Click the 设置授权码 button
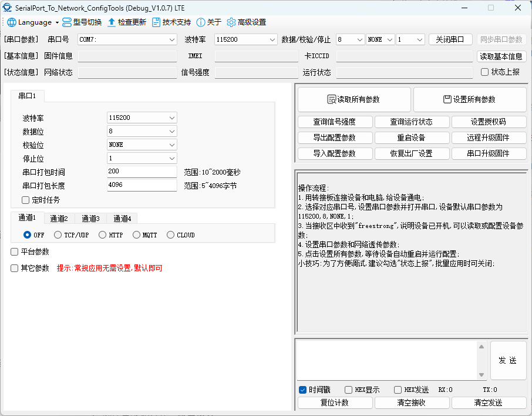The width and height of the screenshot is (532, 416). click(489, 122)
